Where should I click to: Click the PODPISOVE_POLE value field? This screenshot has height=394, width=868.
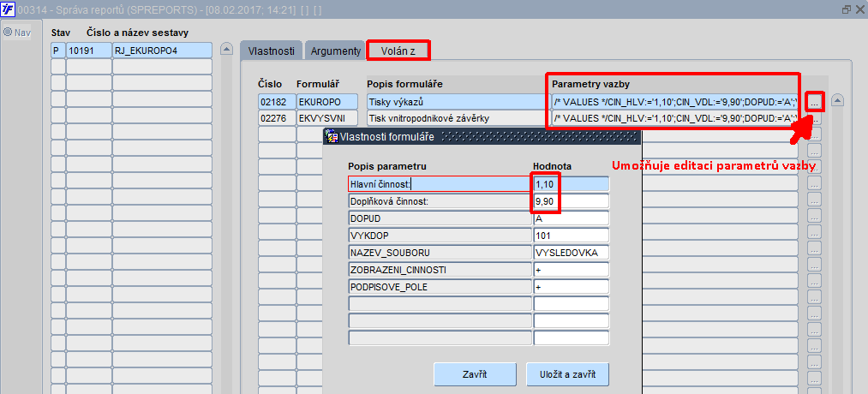pos(571,287)
